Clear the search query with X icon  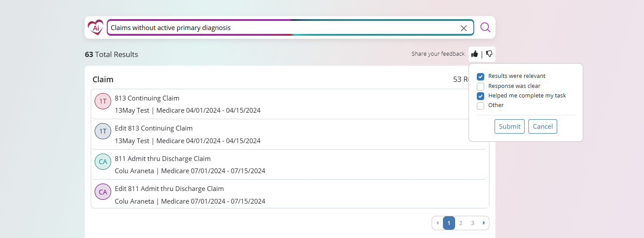[463, 28]
